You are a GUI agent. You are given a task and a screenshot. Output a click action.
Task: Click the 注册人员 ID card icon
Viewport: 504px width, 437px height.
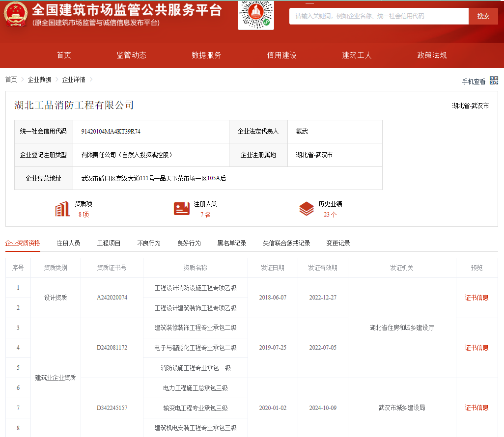coord(182,209)
